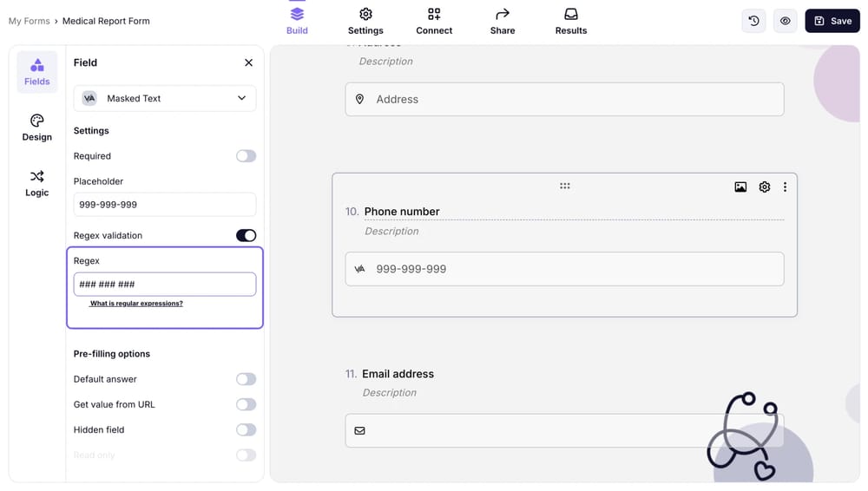Switch to the Settings tab
The width and height of the screenshot is (868, 491).
pyautogui.click(x=365, y=22)
